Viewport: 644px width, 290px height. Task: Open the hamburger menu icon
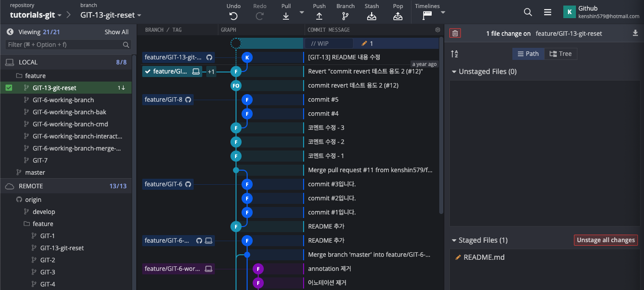(548, 12)
